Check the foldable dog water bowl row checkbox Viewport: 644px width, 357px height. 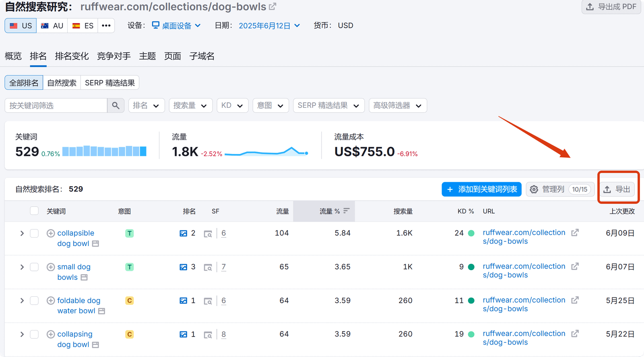[x=34, y=301]
